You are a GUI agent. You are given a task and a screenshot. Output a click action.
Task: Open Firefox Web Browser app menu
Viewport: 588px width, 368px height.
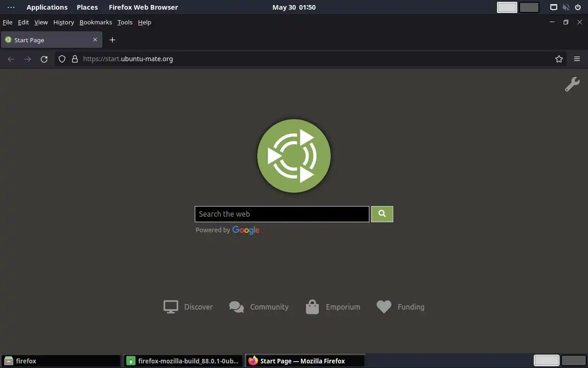click(x=143, y=7)
